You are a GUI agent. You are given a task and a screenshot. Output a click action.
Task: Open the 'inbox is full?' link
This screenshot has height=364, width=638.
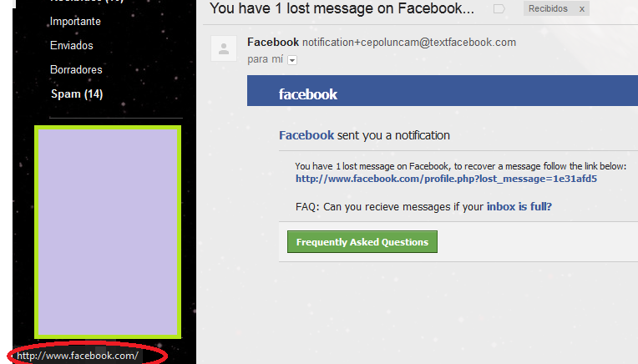point(519,206)
